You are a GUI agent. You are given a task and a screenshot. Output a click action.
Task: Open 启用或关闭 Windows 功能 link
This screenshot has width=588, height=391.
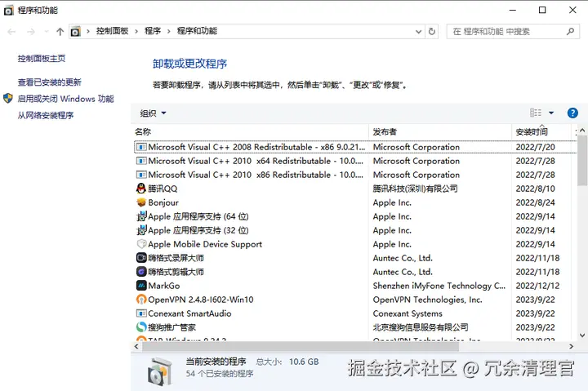click(x=65, y=99)
